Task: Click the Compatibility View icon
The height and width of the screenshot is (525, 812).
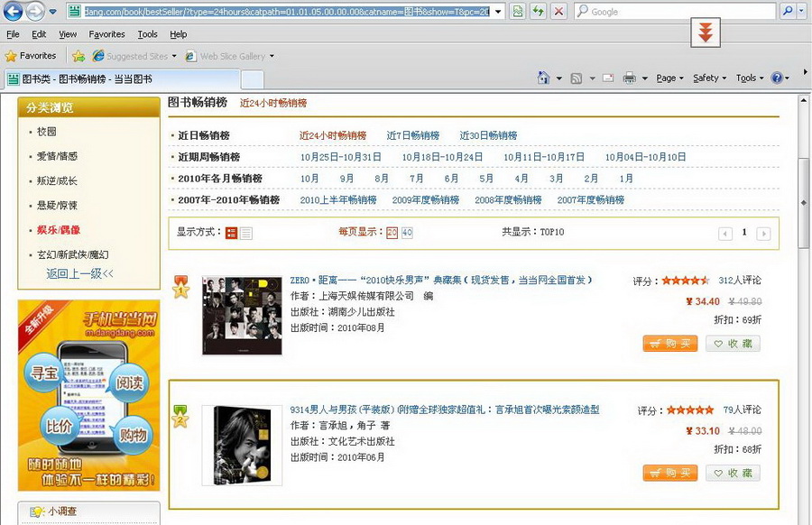Action: pos(517,12)
